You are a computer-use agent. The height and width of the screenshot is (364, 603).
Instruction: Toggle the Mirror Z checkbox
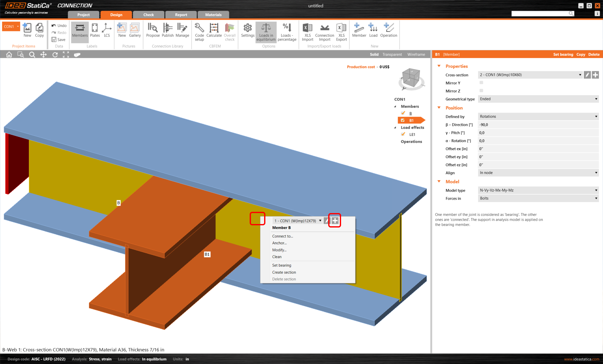click(x=481, y=91)
